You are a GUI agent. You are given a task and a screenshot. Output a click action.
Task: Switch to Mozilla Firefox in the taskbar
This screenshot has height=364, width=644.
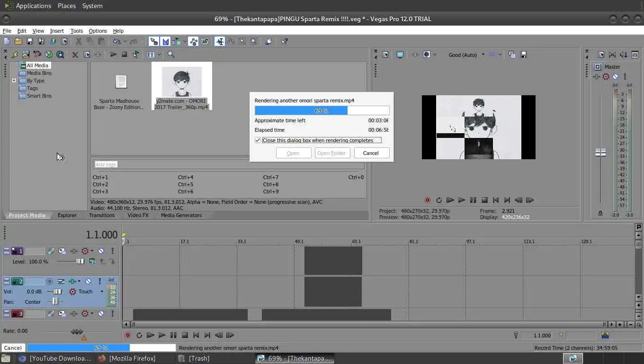coord(127,358)
